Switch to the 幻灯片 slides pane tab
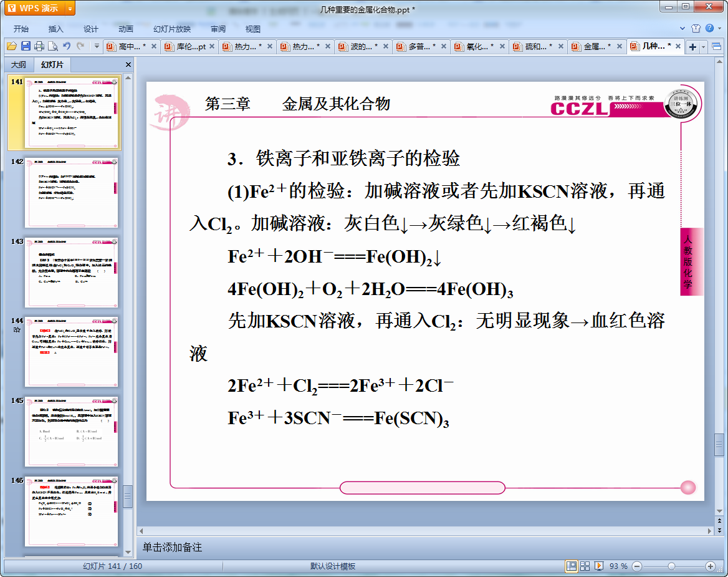The image size is (728, 577). (52, 65)
